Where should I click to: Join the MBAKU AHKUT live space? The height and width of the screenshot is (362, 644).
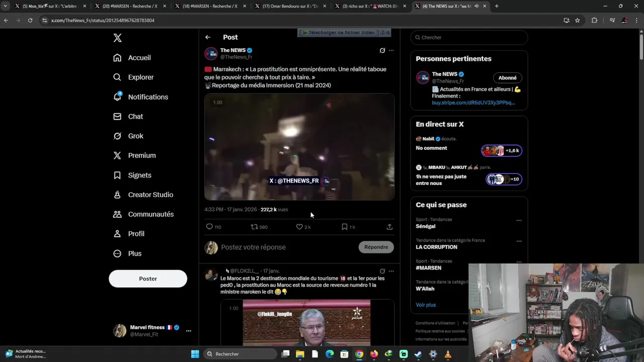pyautogui.click(x=504, y=179)
